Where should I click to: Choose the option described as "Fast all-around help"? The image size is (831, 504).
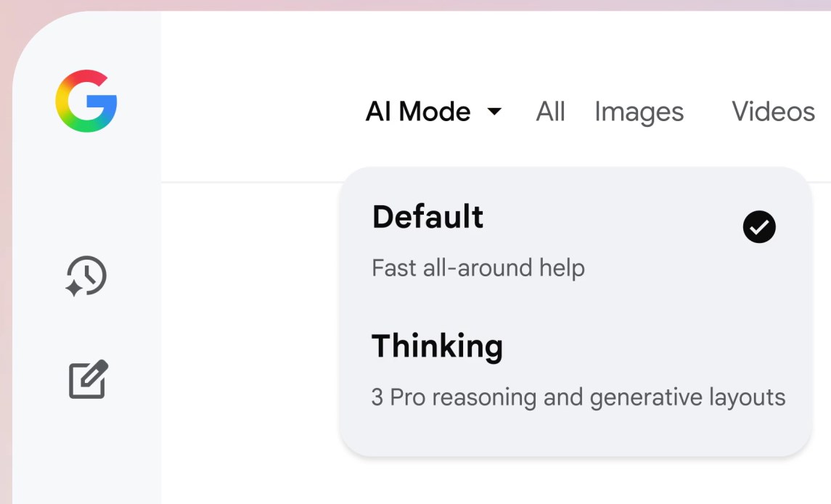(x=478, y=268)
